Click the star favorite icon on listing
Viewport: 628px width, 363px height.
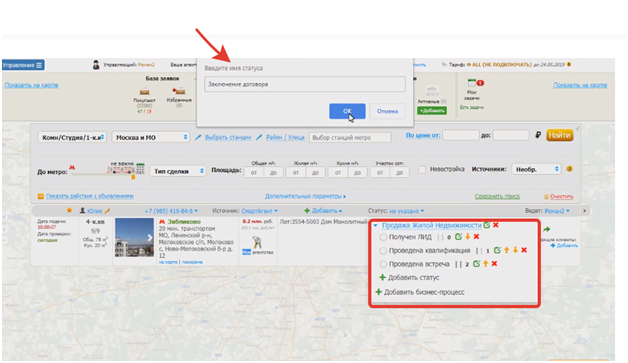click(x=69, y=210)
